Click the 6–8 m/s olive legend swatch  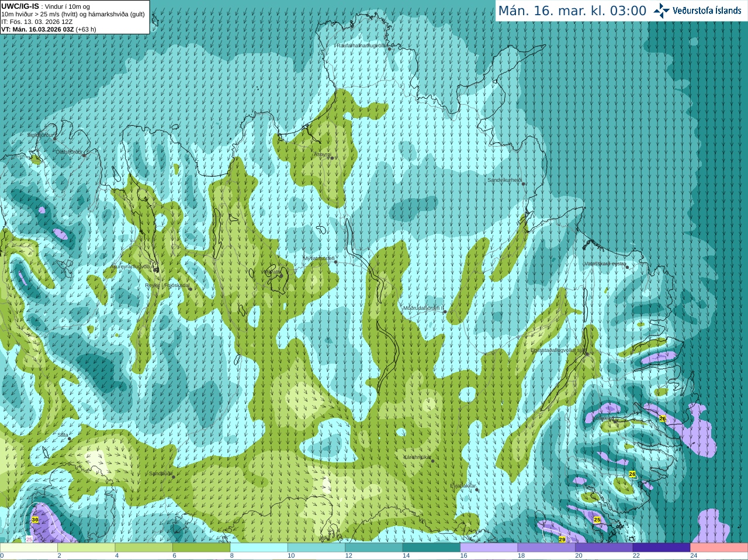coord(201,548)
